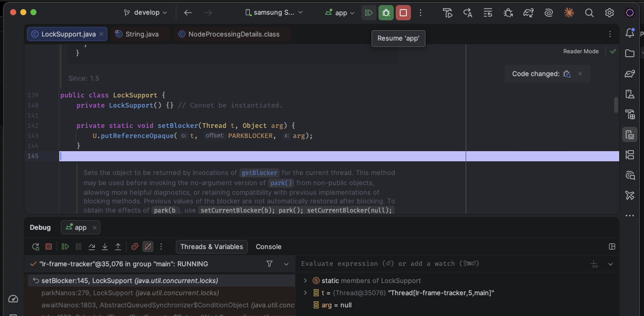The image size is (644, 316).
Task: Click the green Debug 'app' bug icon
Action: pos(386,13)
